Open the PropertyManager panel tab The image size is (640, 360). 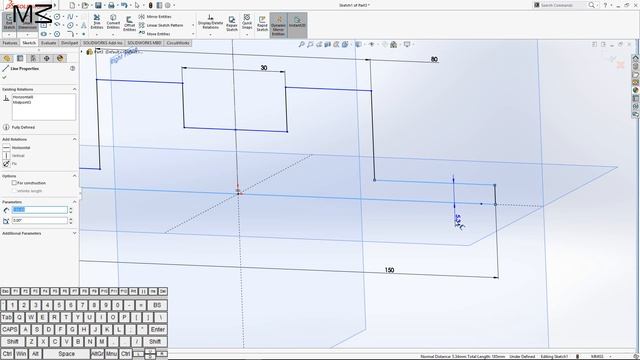20,58
